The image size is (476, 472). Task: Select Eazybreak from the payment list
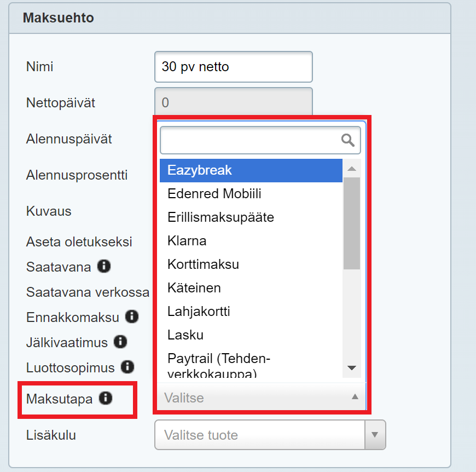(x=251, y=170)
